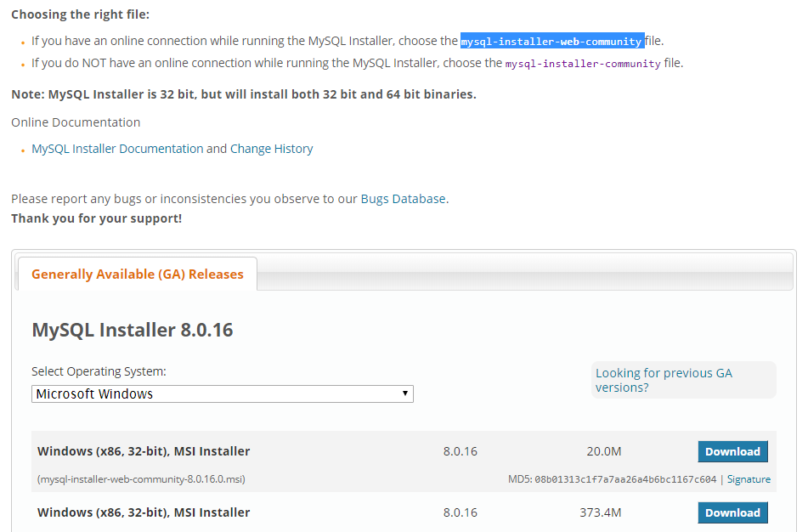Click the 8.0.16 version in the 373.4M row
Viewport: 808px width, 532px height.
click(461, 513)
